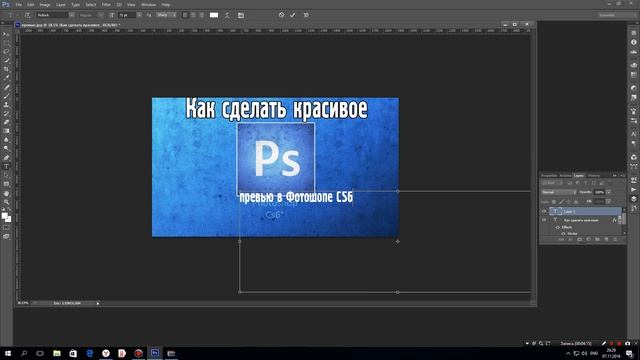Viewport: 640px width, 360px height.
Task: Cancel current text edits in options bar
Action: (x=281, y=15)
